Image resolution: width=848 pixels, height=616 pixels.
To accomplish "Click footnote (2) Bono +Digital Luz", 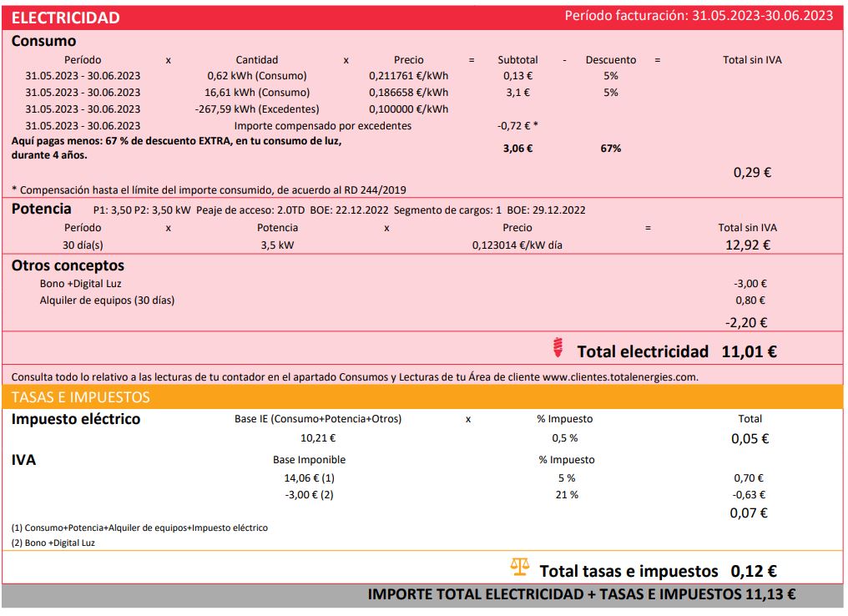I will 53,543.
